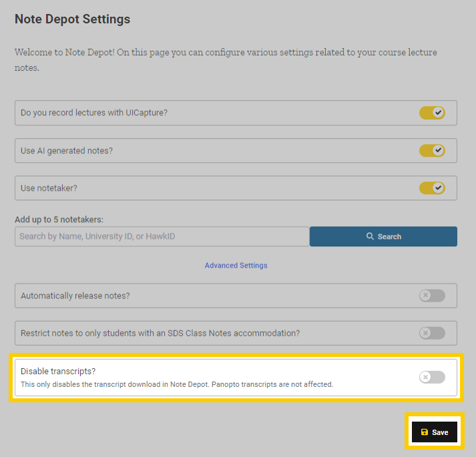The width and height of the screenshot is (476, 457).
Task: Click the 'Use notetaker?' label text
Action: click(49, 188)
